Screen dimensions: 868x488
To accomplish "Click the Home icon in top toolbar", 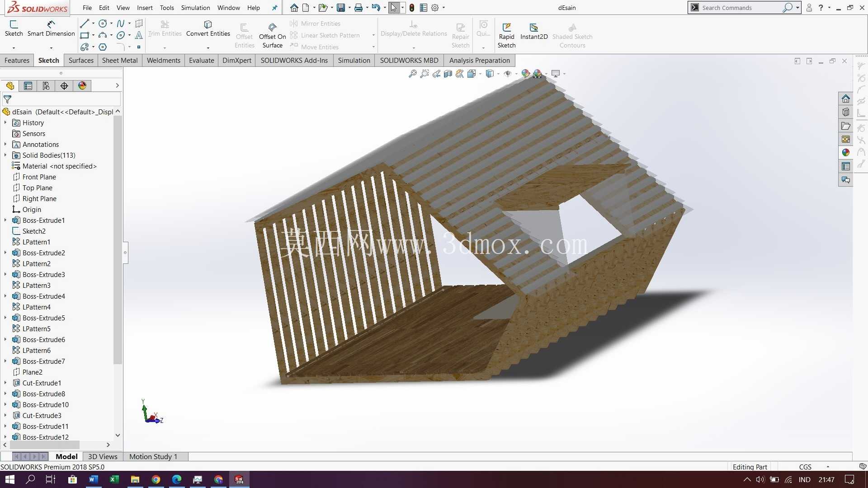I will 294,8.
